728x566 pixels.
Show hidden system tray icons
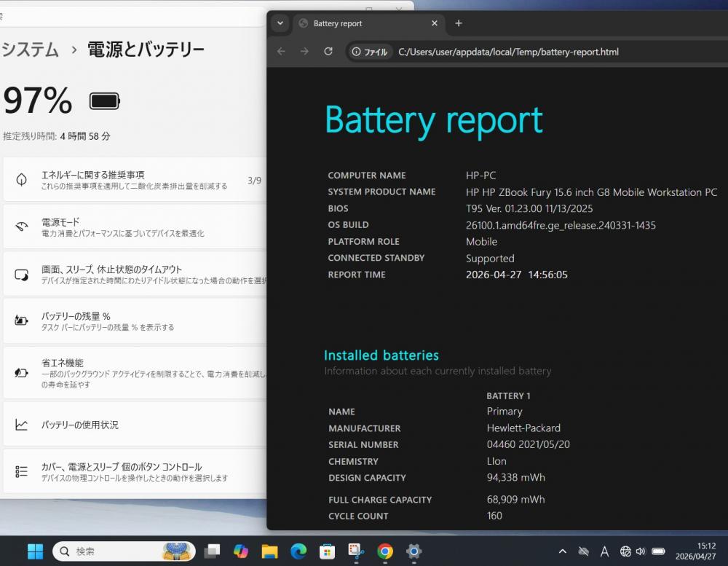click(x=562, y=551)
